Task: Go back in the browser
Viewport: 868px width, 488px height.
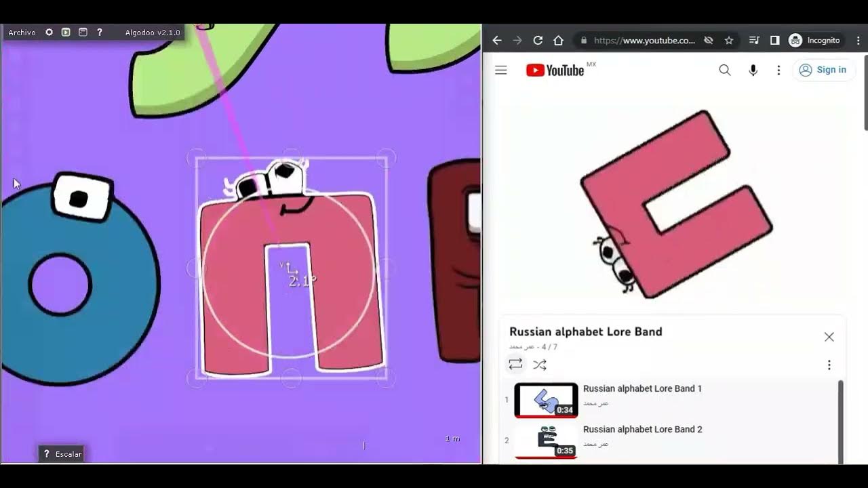Action: pos(496,41)
